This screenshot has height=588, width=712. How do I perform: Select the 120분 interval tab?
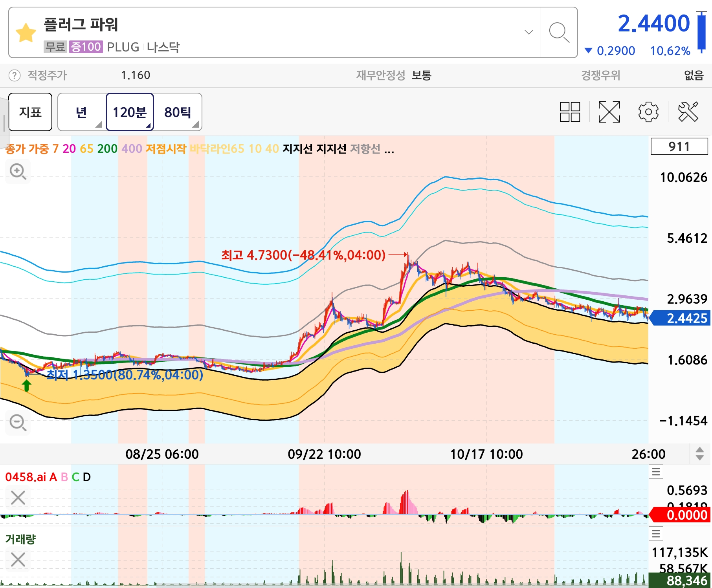130,112
